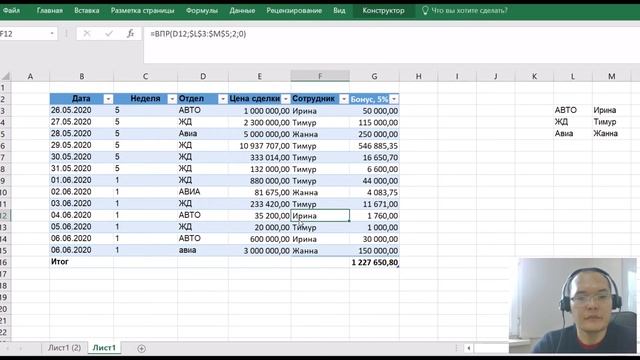Click the Select All corner triangle
The height and width of the screenshot is (360, 640).
coord(5,76)
